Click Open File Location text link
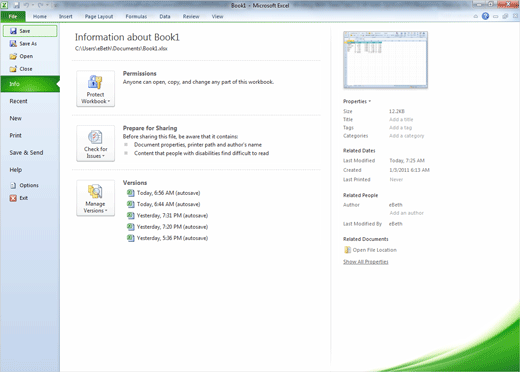520x372 pixels. coord(375,250)
